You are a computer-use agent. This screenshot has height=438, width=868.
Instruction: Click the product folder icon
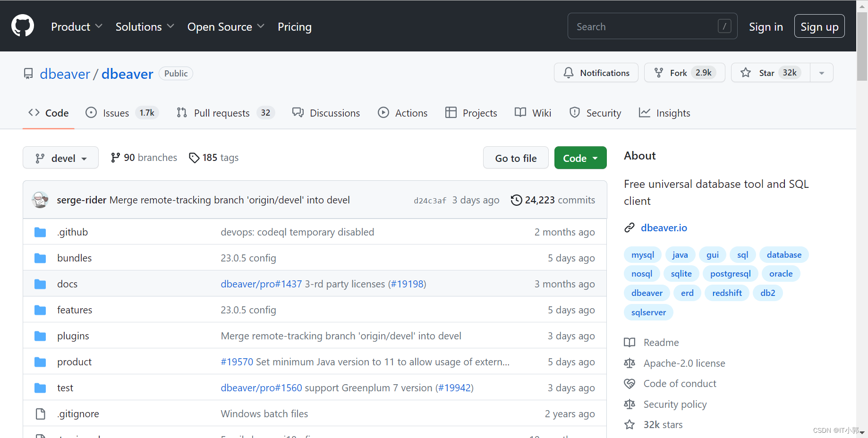40,362
